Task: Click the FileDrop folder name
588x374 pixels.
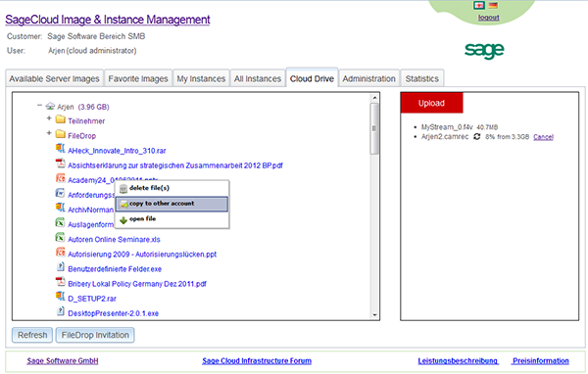Action: point(81,136)
